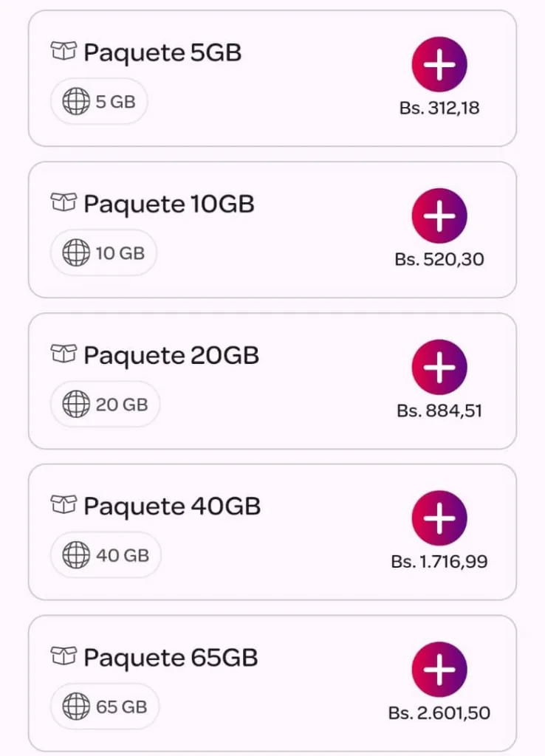This screenshot has height=756, width=545.
Task: Click the Bs. 312,18 price
Action: click(x=439, y=109)
